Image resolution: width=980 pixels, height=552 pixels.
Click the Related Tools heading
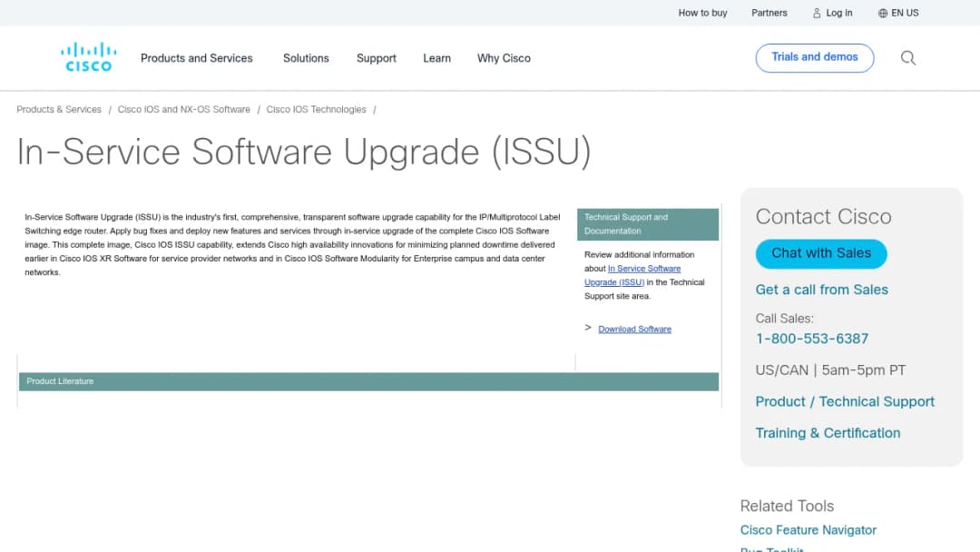coord(787,506)
